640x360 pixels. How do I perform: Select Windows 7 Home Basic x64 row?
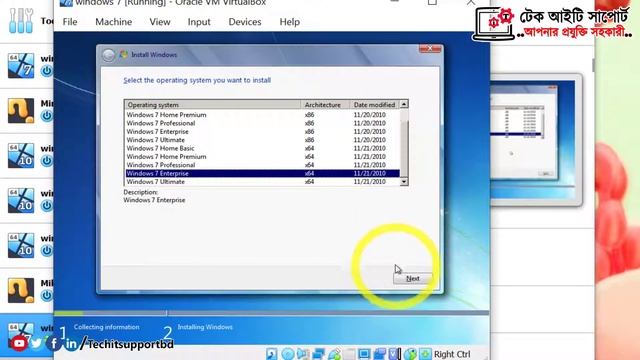click(262, 148)
